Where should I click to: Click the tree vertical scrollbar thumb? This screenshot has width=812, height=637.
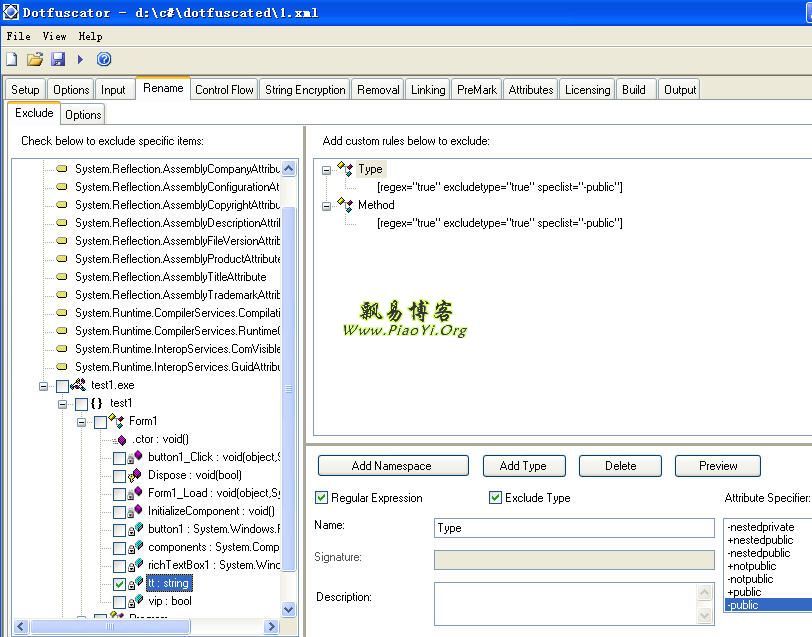click(289, 388)
